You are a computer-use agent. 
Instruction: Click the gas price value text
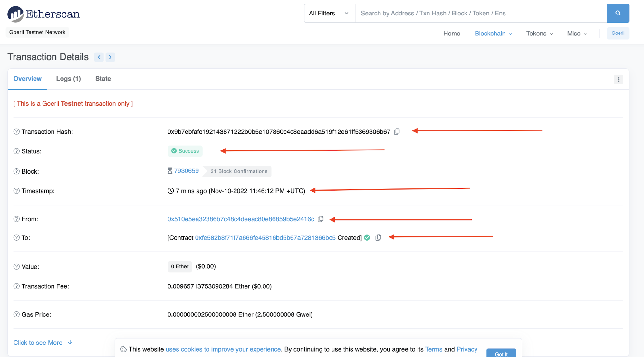(240, 314)
